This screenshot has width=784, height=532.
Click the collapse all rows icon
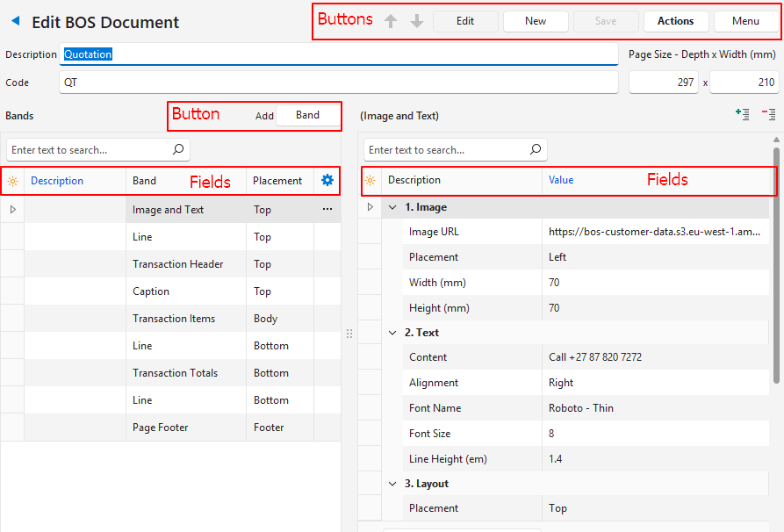point(768,114)
